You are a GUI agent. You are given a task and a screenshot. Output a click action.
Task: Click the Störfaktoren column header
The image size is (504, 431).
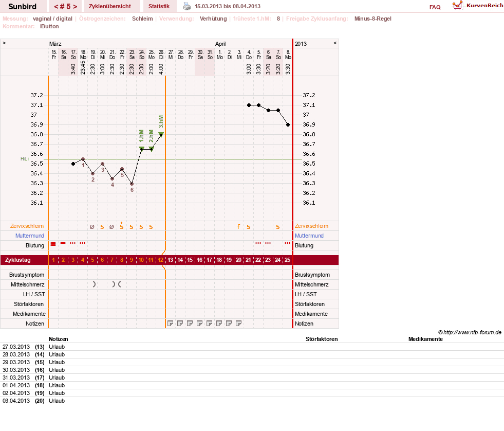coord(322,339)
